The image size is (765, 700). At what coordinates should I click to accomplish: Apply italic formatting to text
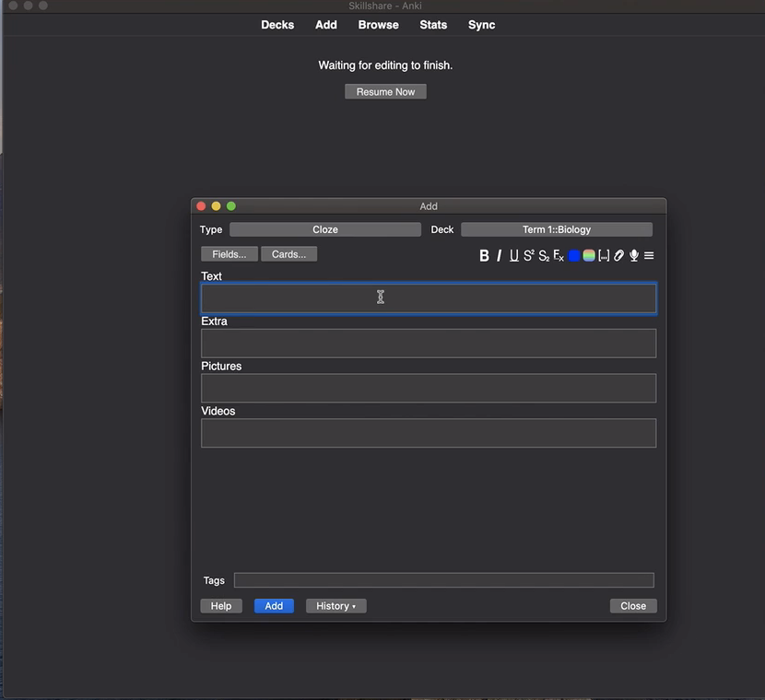tap(500, 255)
